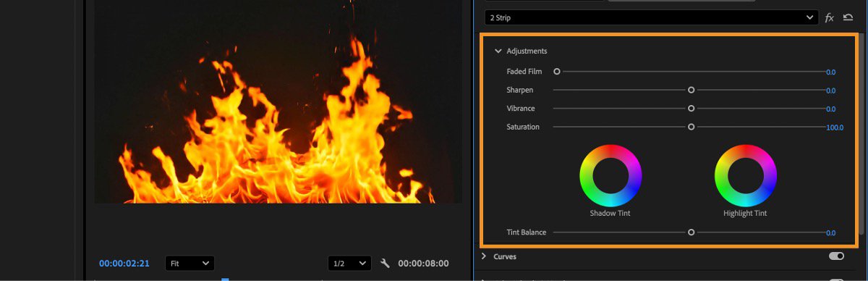This screenshot has height=281, width=868.
Task: Click the current timecode 00:00:02:21
Action: (x=124, y=264)
